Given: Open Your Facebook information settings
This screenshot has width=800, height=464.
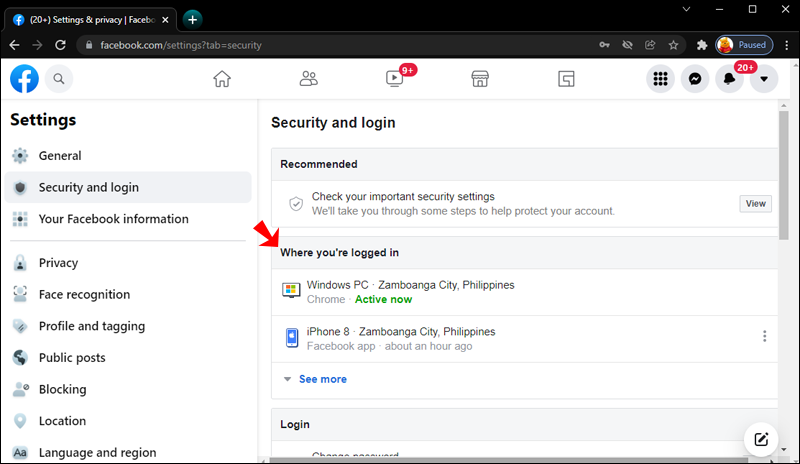Looking at the screenshot, I should point(113,219).
